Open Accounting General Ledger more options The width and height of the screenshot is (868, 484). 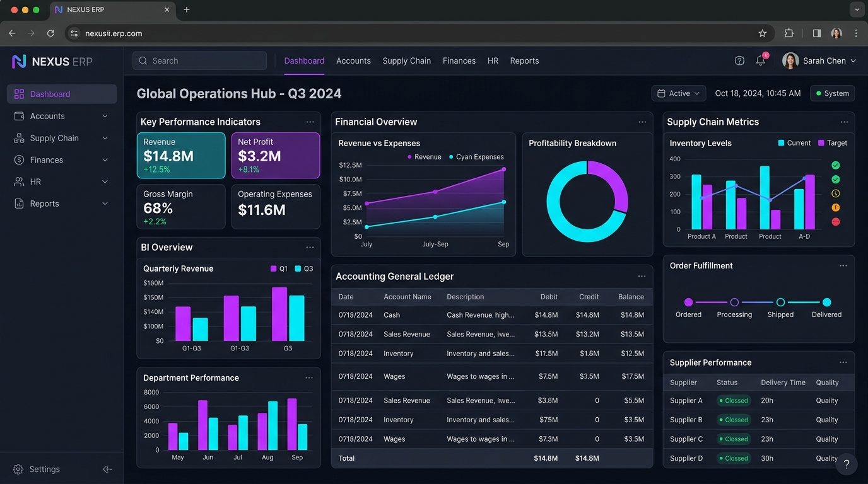[642, 276]
